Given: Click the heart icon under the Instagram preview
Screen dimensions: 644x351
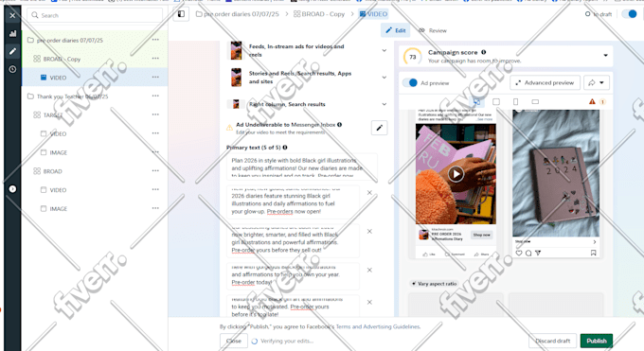Looking at the screenshot, I should [519, 253].
